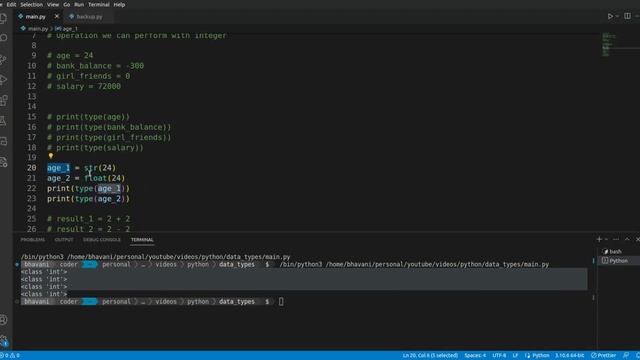Viewport: 640px width, 360px height.
Task: Click Ln 20, Col 6 go-to-line indicator
Action: tap(430, 356)
